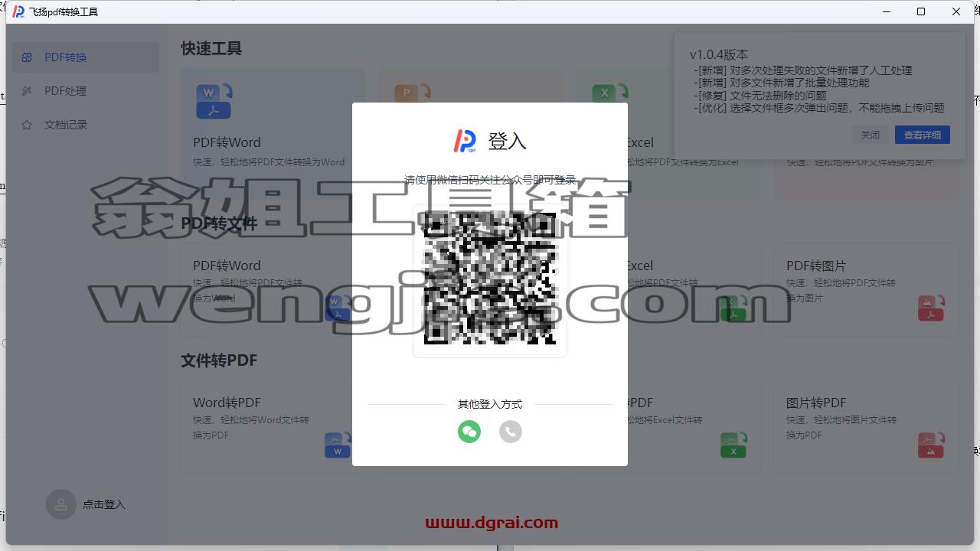Click the PDF处理 sidebar tool icon
Viewport: 980px width, 551px height.
[27, 91]
